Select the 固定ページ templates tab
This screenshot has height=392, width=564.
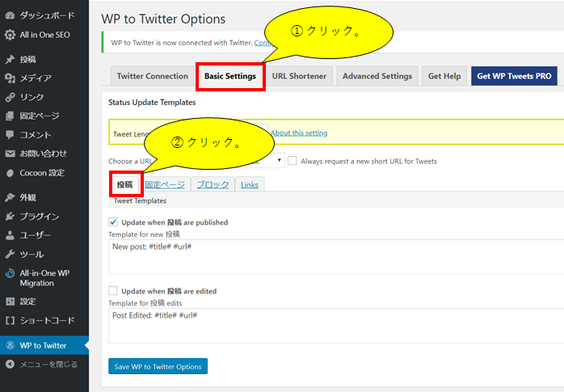[x=165, y=184]
